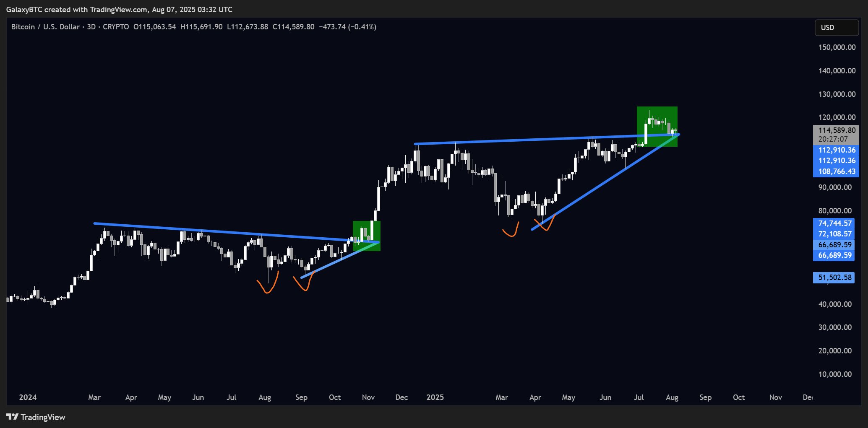This screenshot has height=428, width=868.
Task: Click the Bitcoin / U.S. Dollar symbol title
Action: [45, 27]
